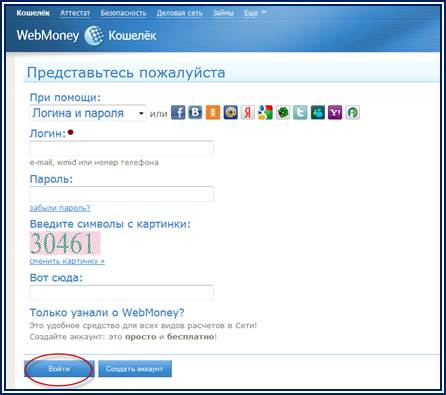Open the Займы top menu item
This screenshot has height=395, width=446.
[223, 13]
